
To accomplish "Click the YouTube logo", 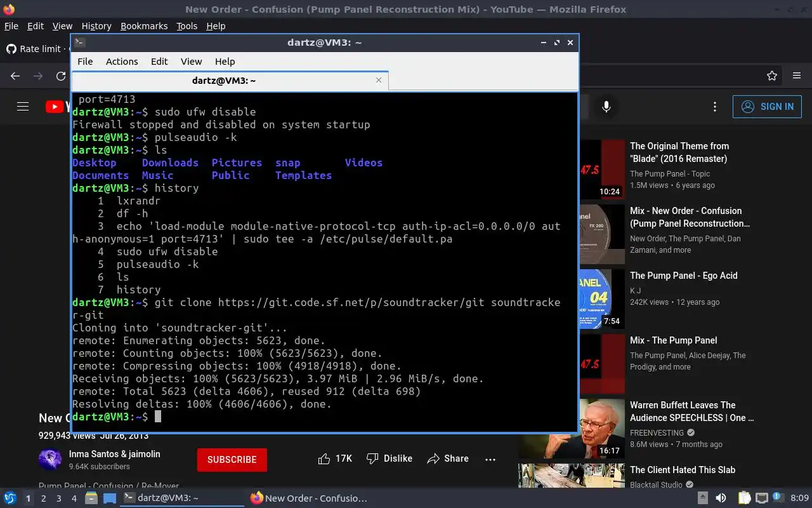I will [58, 107].
